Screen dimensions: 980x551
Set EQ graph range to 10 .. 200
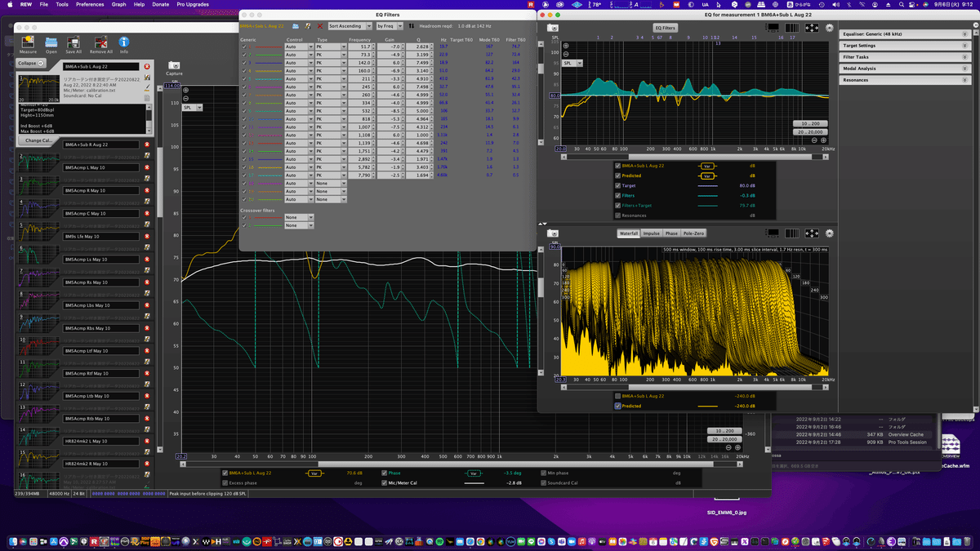[810, 123]
